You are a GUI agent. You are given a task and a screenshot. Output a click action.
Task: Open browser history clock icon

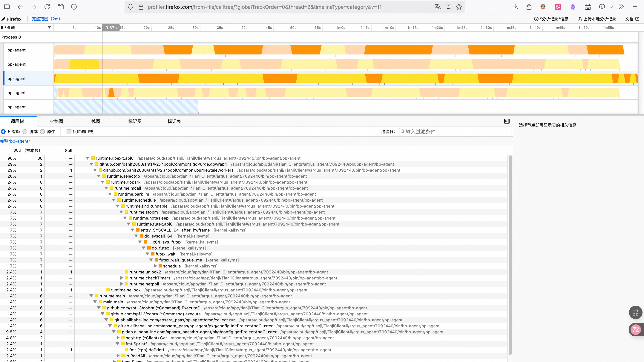[74, 7]
